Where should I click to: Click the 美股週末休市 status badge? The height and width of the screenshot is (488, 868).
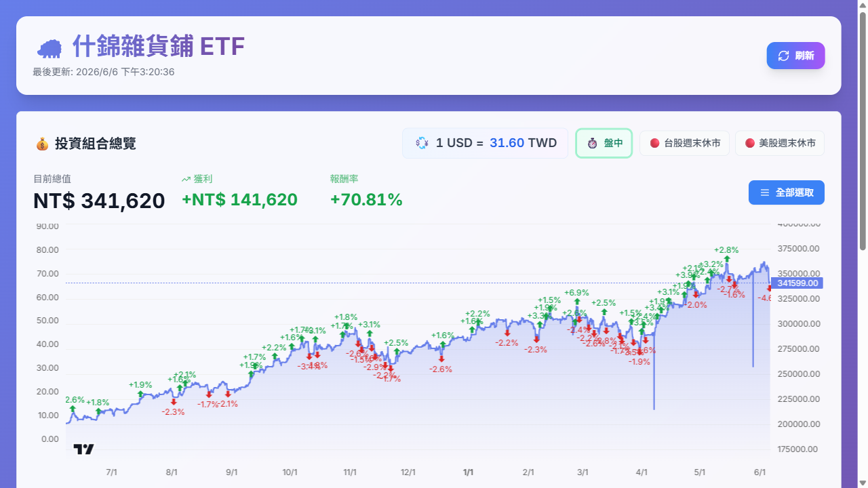780,143
